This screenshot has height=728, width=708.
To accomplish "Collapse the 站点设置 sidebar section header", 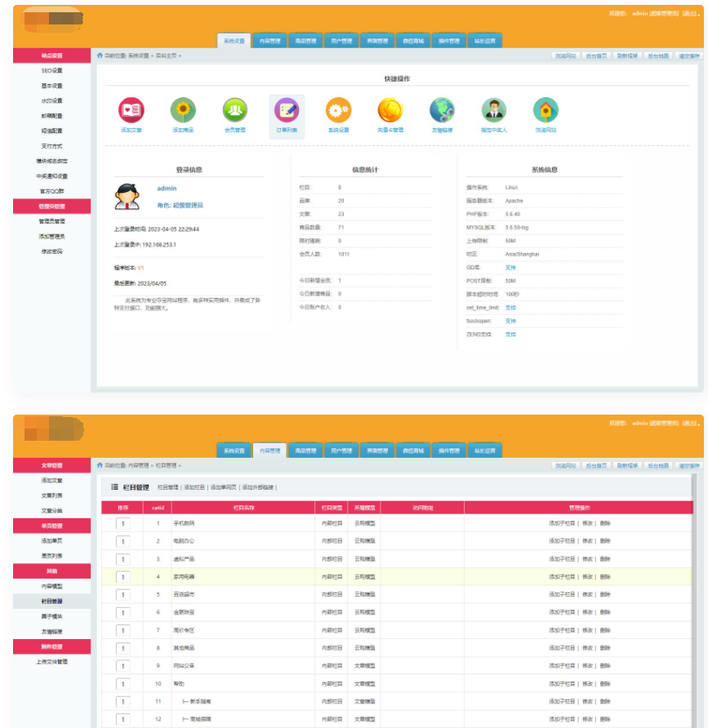I will (51, 55).
